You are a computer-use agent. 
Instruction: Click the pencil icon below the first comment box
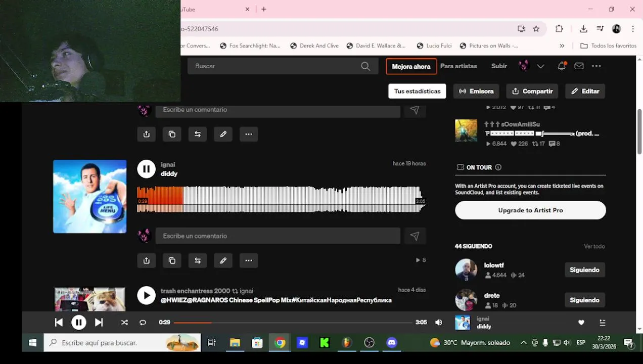pos(223,134)
